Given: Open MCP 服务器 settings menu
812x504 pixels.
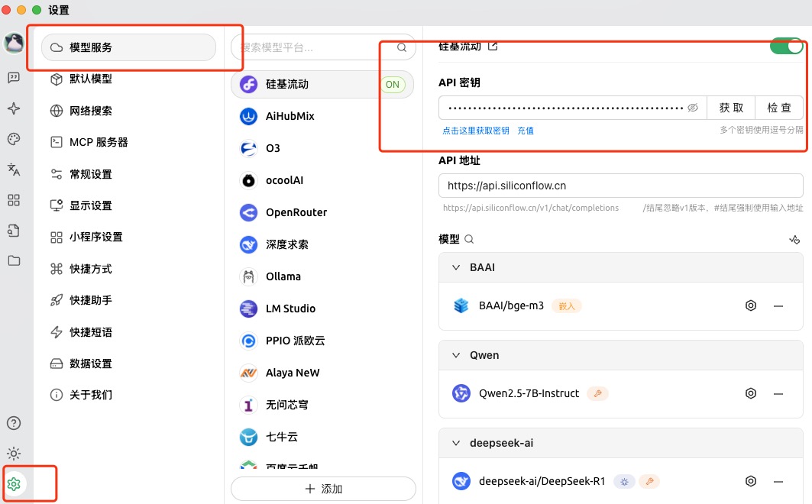Looking at the screenshot, I should pyautogui.click(x=128, y=142).
